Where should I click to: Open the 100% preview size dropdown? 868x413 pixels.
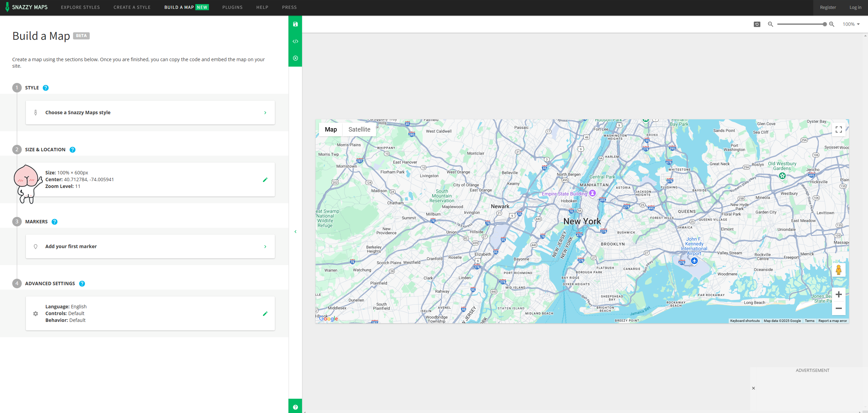tap(851, 24)
